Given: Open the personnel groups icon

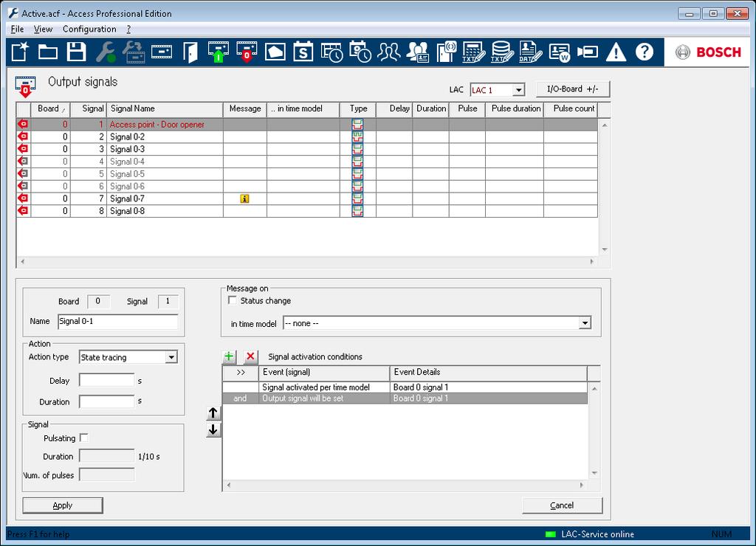Looking at the screenshot, I should pos(388,52).
